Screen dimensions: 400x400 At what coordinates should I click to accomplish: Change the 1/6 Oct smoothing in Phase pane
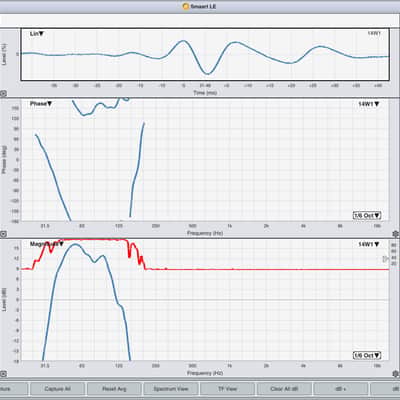point(367,215)
